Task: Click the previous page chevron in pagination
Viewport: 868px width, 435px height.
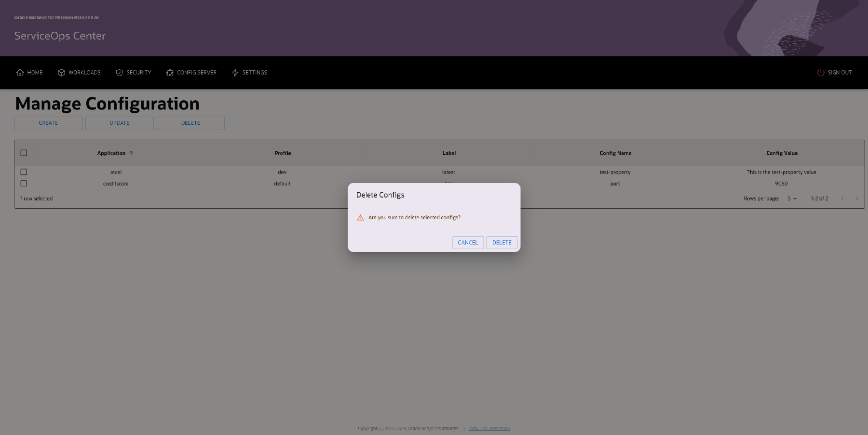Action: [842, 198]
